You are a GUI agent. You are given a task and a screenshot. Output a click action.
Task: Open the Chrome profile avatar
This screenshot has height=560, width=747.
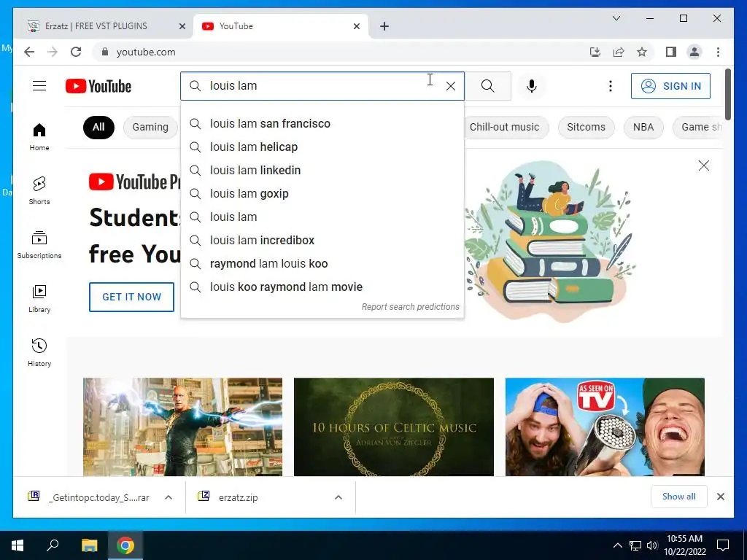click(x=694, y=52)
